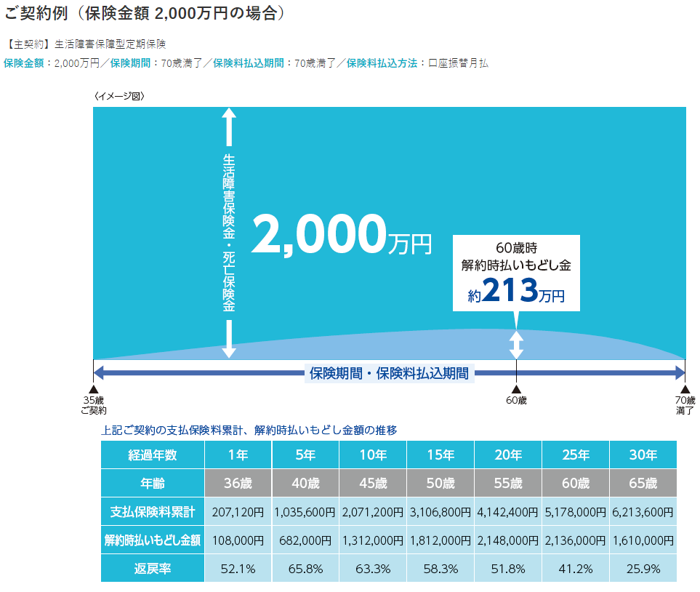The width and height of the screenshot is (700, 592).
Task: Click the 6,213,600円 cumulative premium cell
Action: [643, 512]
